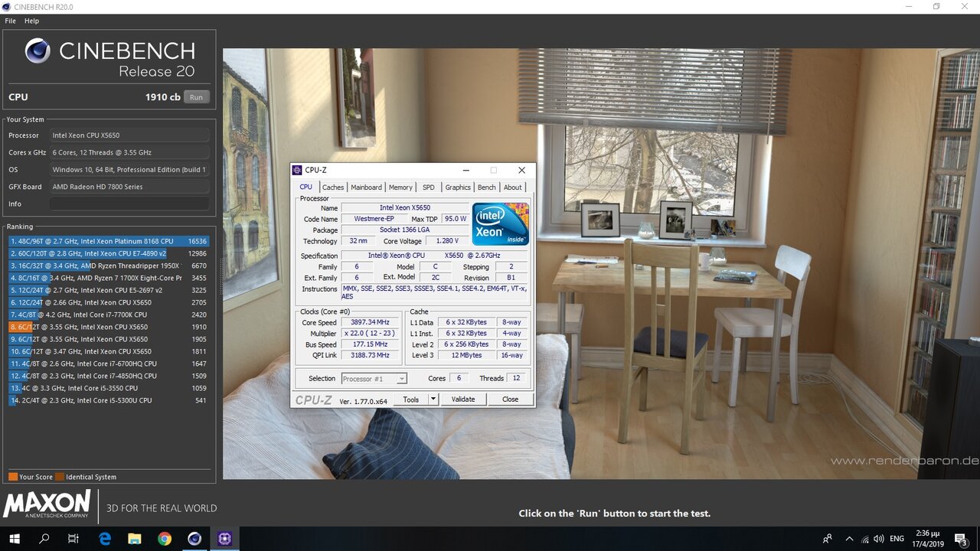Open Google Chrome from taskbar
Image resolution: width=980 pixels, height=551 pixels.
click(x=165, y=539)
